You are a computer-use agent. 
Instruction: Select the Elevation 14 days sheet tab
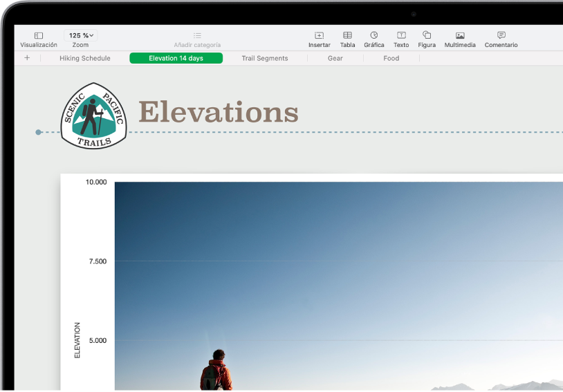click(176, 58)
